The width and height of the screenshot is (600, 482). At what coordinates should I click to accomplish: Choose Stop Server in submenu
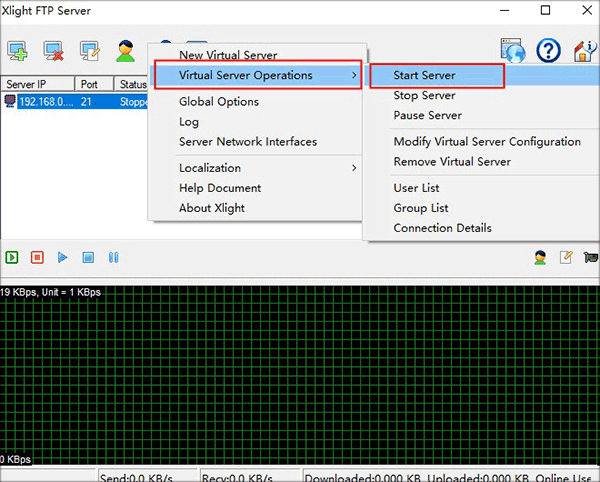click(x=424, y=95)
